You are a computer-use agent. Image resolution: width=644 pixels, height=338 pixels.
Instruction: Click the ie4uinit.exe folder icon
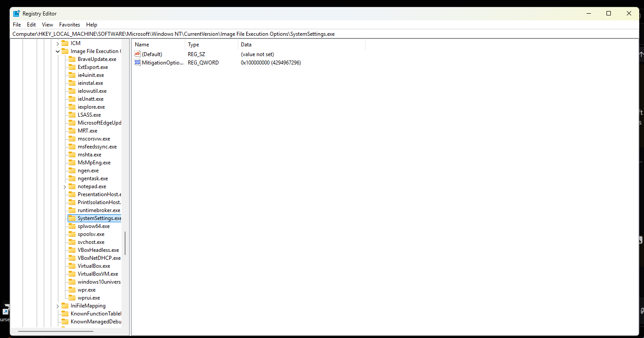(x=72, y=75)
